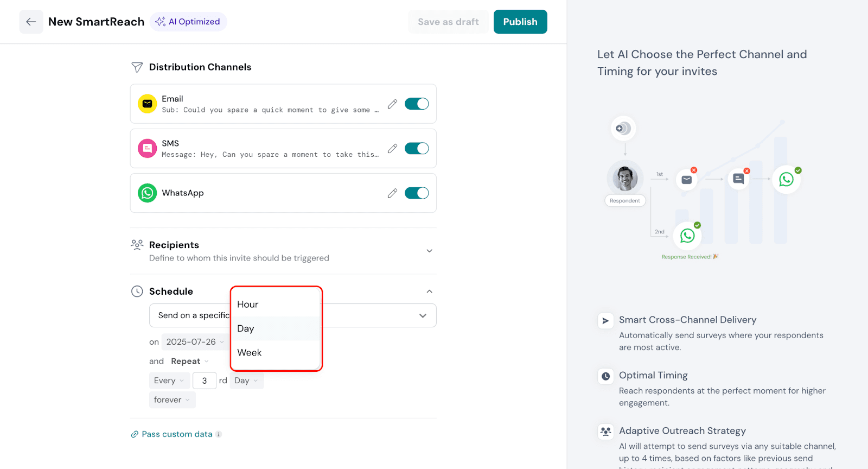Viewport: 868px width, 469px height.
Task: Disable the Email channel toggle
Action: click(x=416, y=104)
